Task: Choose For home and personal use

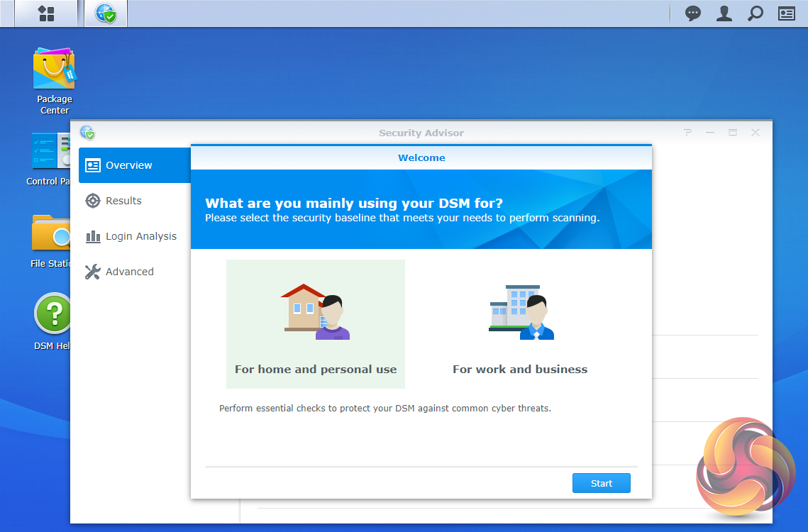Action: coord(316,323)
